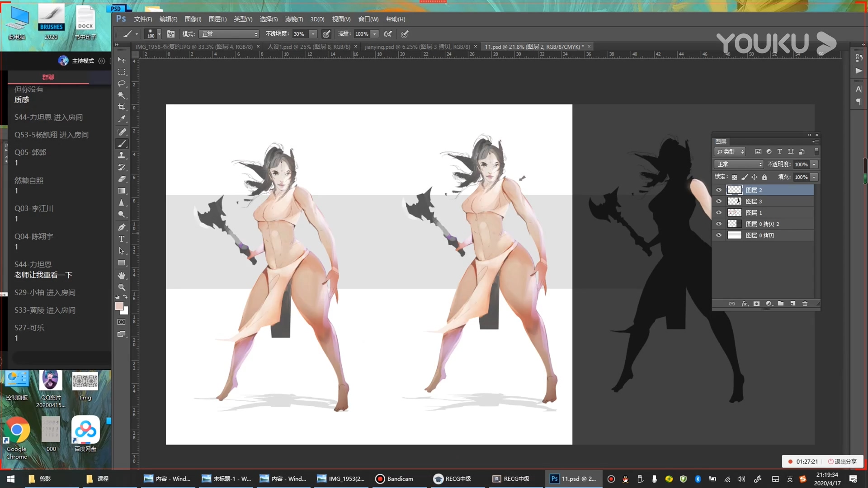
Task: Hide layer 图层 2 visibility eye
Action: (719, 190)
